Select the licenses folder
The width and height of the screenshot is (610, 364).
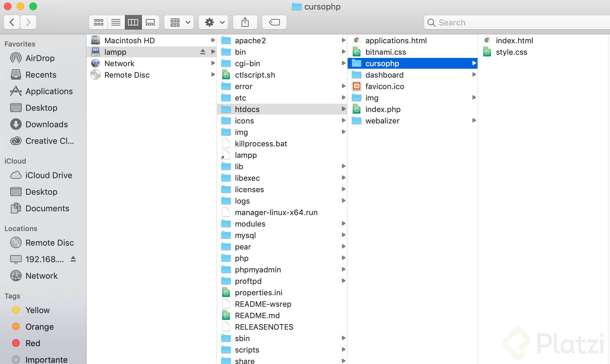tap(282, 189)
